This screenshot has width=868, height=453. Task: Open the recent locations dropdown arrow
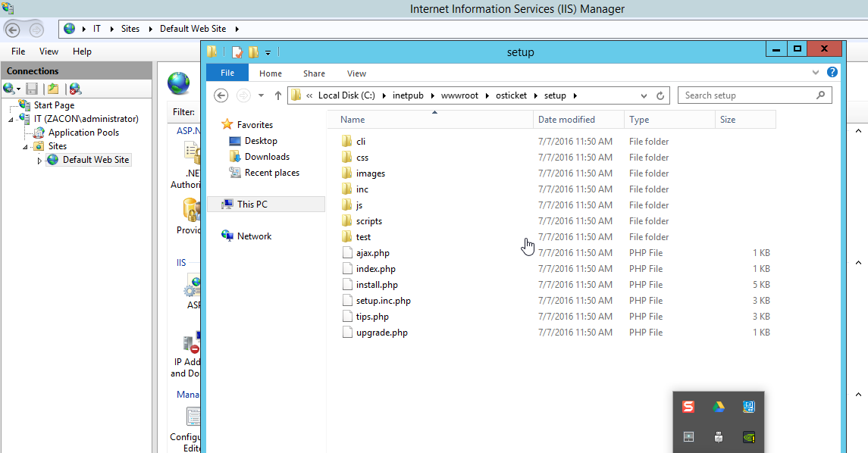[261, 95]
